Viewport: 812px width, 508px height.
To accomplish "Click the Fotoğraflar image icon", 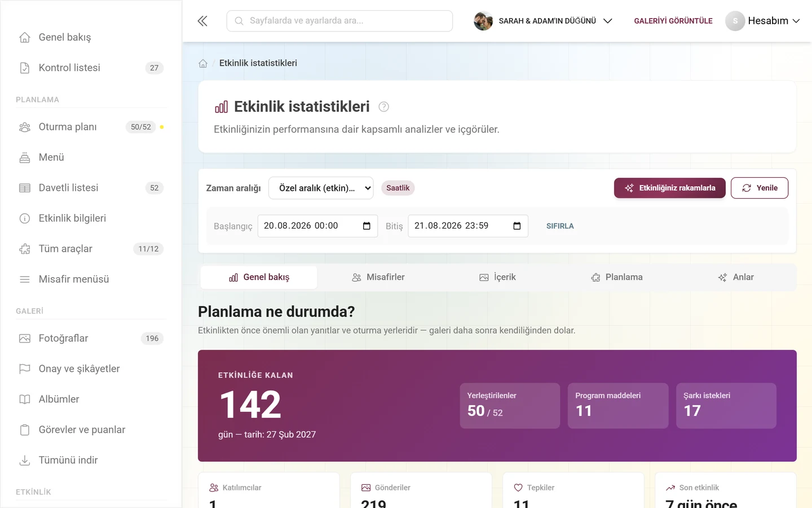I will click(25, 339).
